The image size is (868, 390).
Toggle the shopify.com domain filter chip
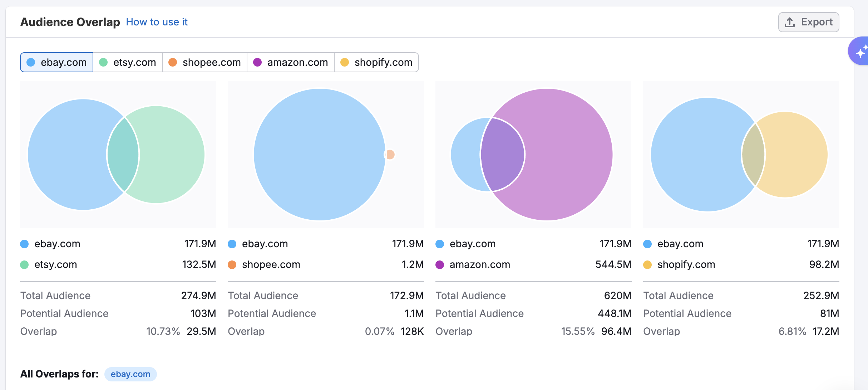(x=376, y=62)
